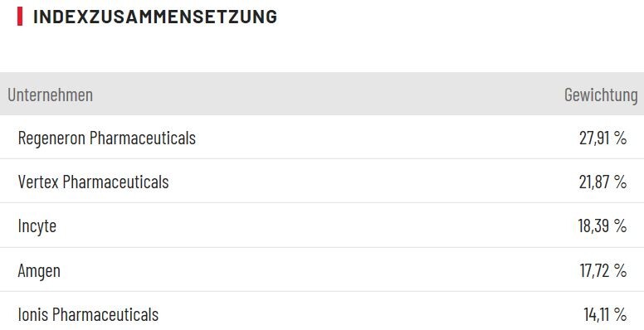Click the 17,72 % weighting value
Image resolution: width=644 pixels, height=330 pixels.
click(603, 270)
